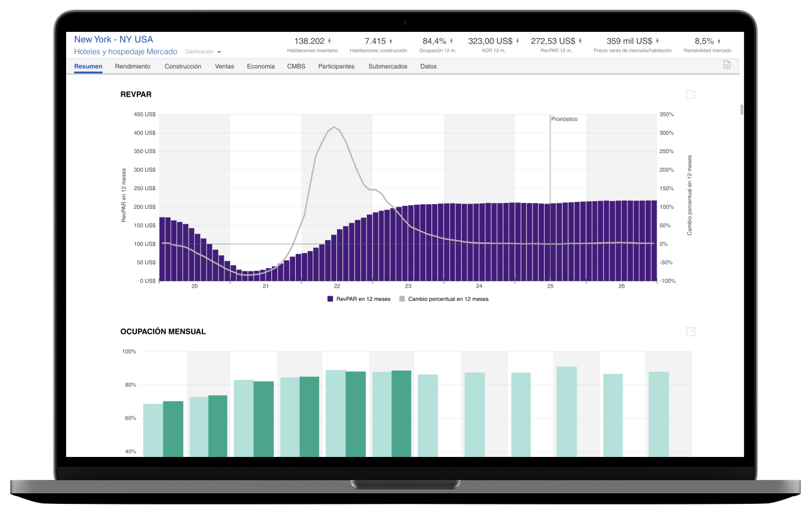
Task: Click the trend arrow beside 84,4% occupancy
Action: point(451,41)
